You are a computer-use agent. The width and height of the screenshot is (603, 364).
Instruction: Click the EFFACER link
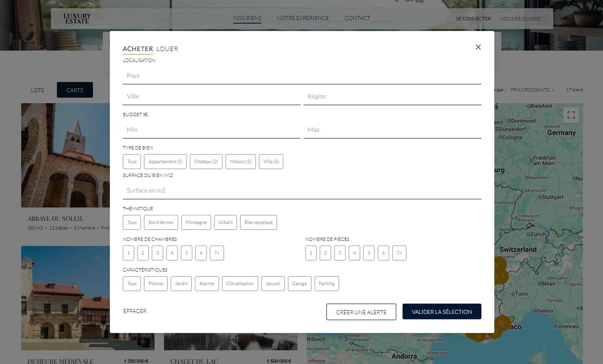tap(135, 311)
